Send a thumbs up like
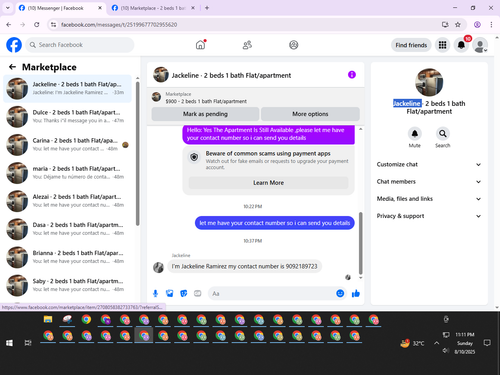 [x=356, y=293]
